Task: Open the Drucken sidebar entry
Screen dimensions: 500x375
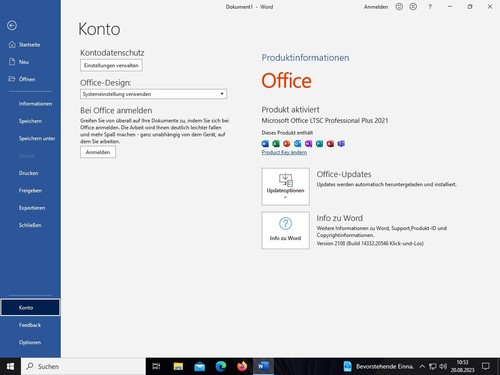Action: [x=28, y=173]
